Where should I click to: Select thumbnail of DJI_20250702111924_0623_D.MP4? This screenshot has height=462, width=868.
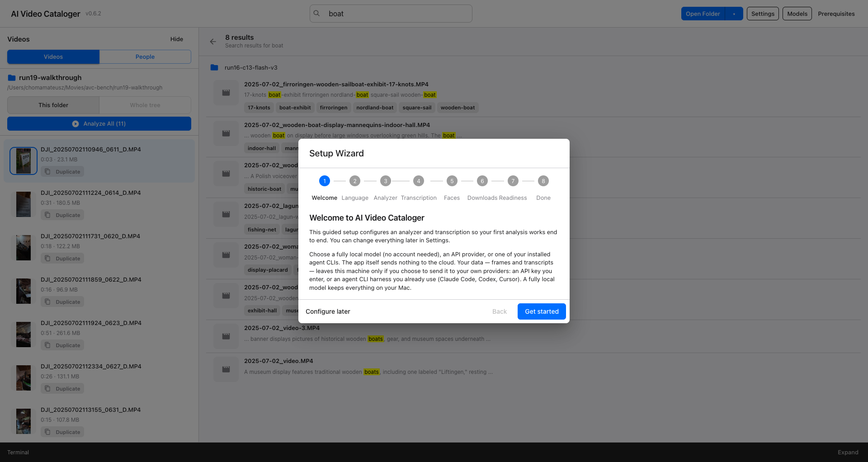[24, 335]
